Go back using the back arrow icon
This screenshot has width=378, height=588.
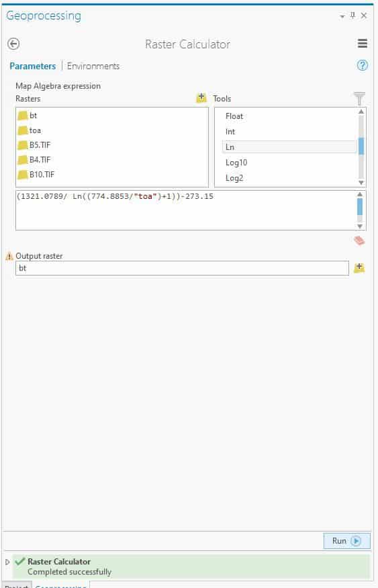(x=13, y=44)
